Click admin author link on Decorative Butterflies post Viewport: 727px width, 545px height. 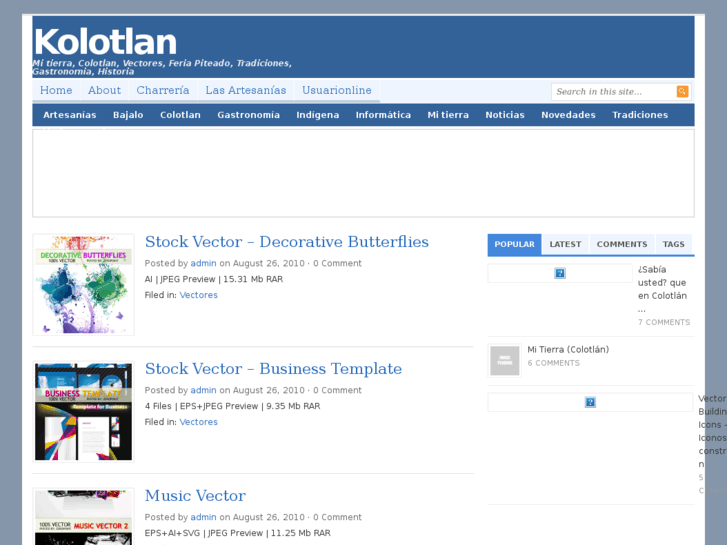pos(203,263)
